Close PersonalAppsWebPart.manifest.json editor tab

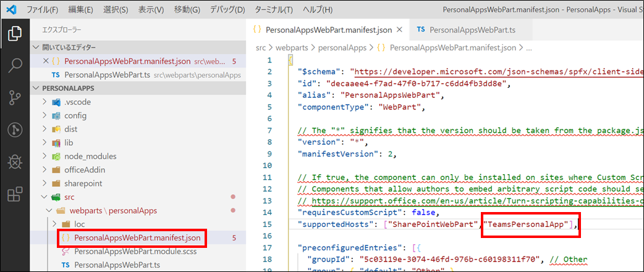[x=401, y=30]
